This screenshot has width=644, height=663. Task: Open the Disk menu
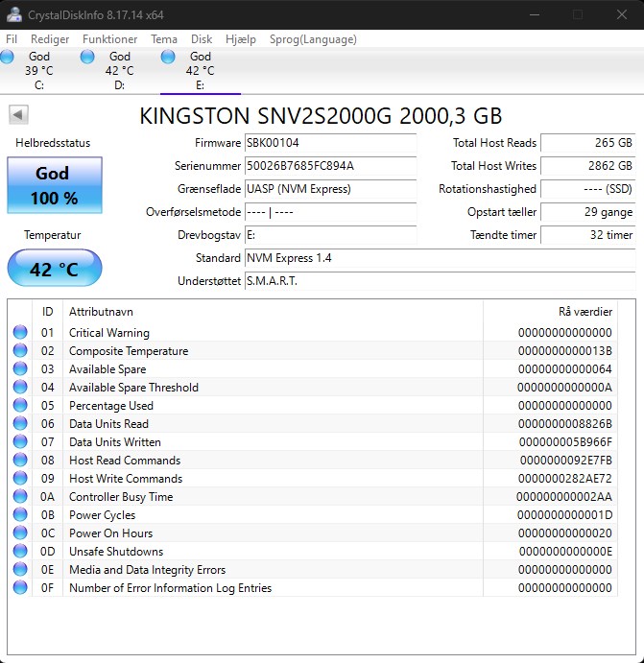[202, 39]
